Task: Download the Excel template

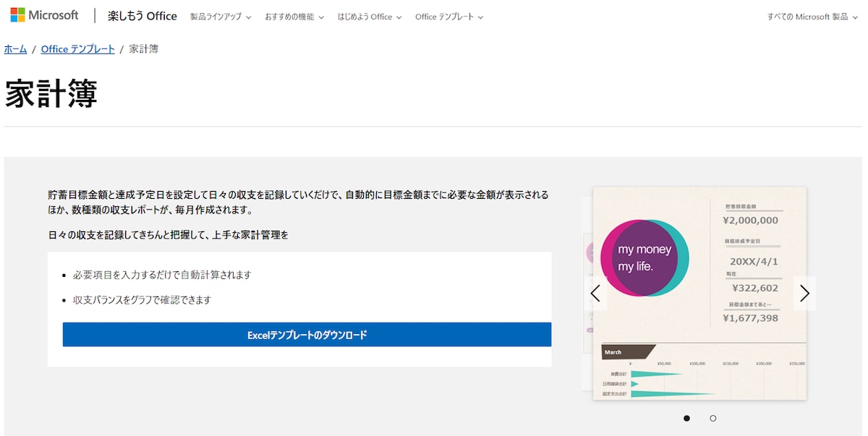Action: point(307,335)
